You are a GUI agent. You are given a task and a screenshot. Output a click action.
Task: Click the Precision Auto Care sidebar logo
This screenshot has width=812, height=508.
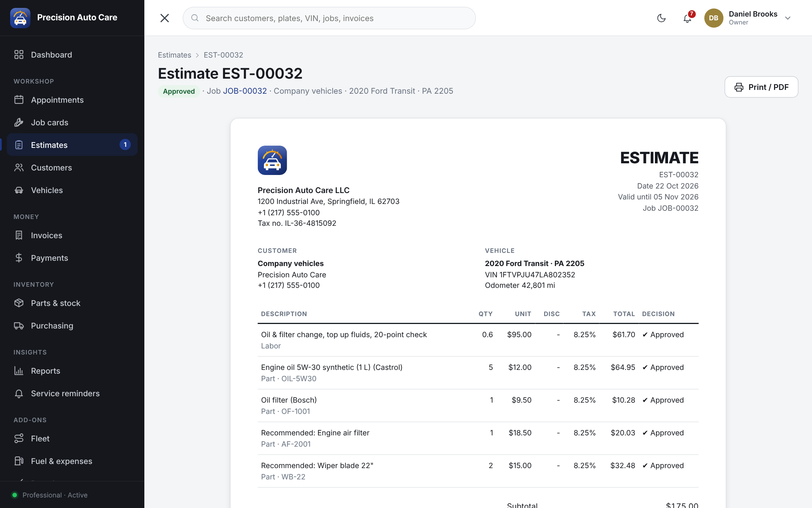click(x=20, y=18)
